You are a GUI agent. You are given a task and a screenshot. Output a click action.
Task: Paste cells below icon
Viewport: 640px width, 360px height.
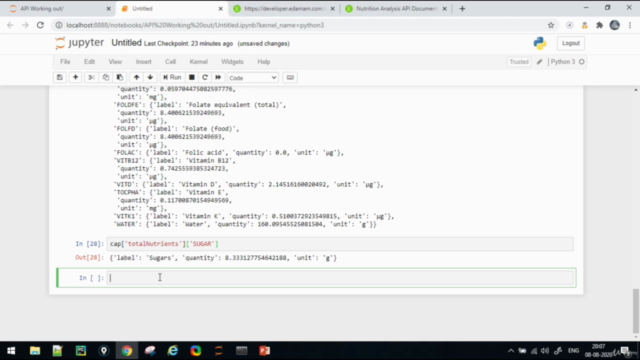point(120,78)
